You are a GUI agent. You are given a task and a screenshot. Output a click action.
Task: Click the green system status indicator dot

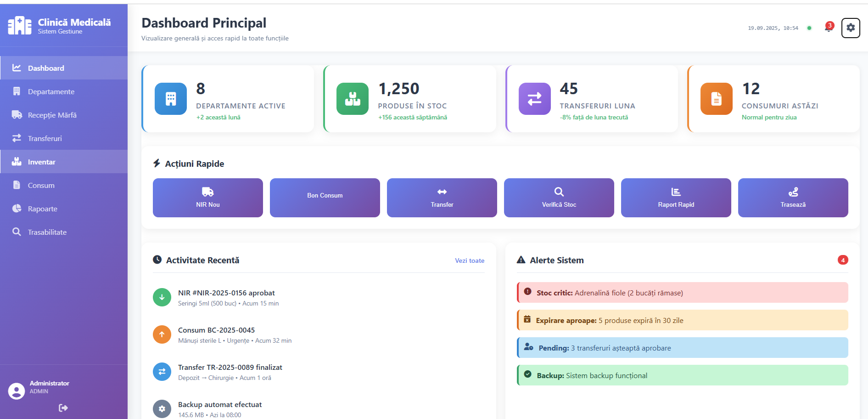click(809, 28)
